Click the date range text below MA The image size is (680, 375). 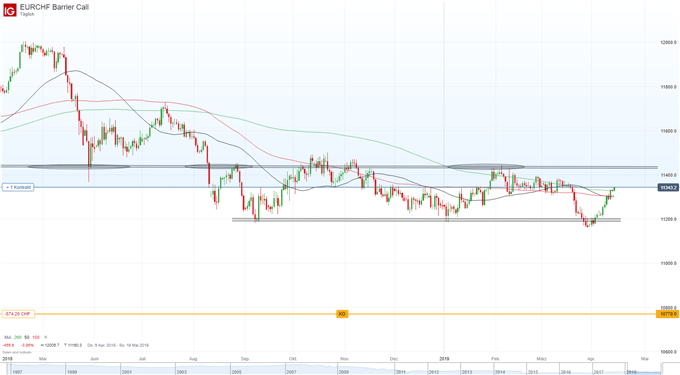click(x=118, y=346)
